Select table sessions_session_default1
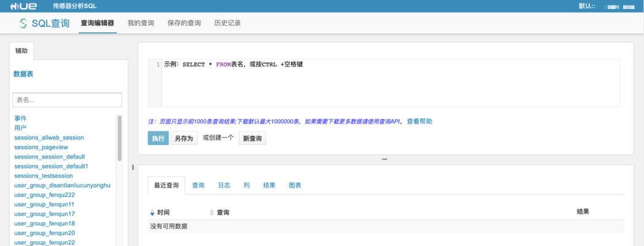 coord(51,166)
